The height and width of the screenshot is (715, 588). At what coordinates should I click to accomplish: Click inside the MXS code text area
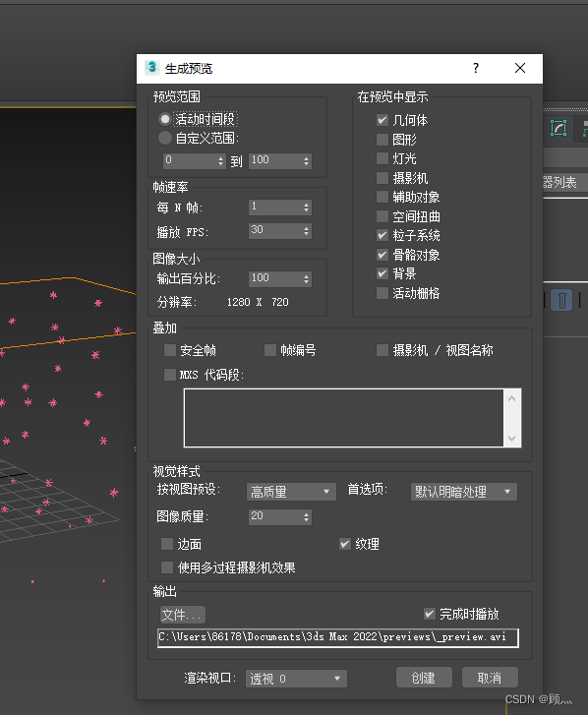pos(344,418)
